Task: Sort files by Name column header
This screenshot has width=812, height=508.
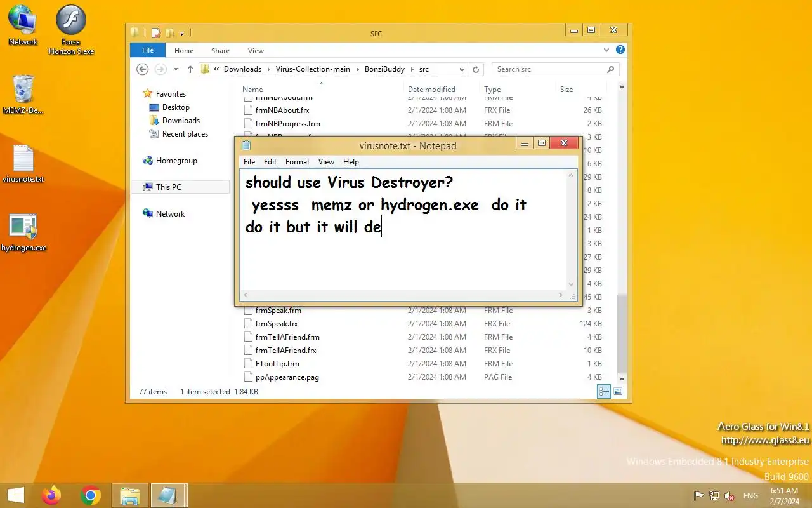Action: click(320, 90)
